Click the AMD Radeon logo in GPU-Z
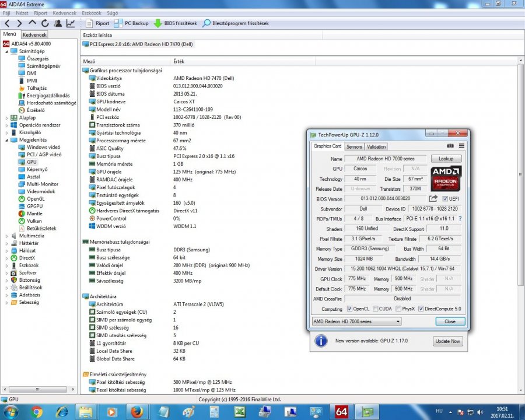The image size is (525, 420). pos(446,178)
